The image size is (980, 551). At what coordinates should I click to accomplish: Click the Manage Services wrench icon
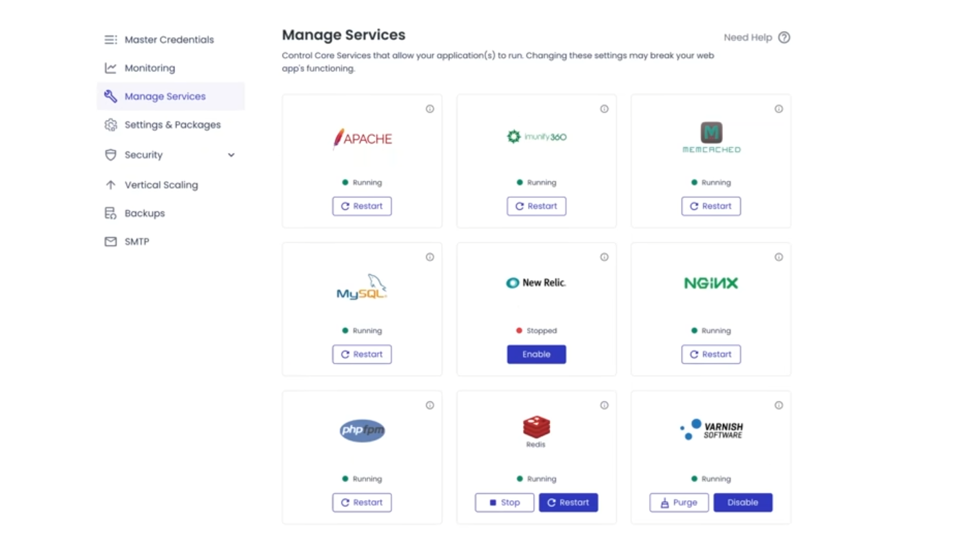coord(110,96)
